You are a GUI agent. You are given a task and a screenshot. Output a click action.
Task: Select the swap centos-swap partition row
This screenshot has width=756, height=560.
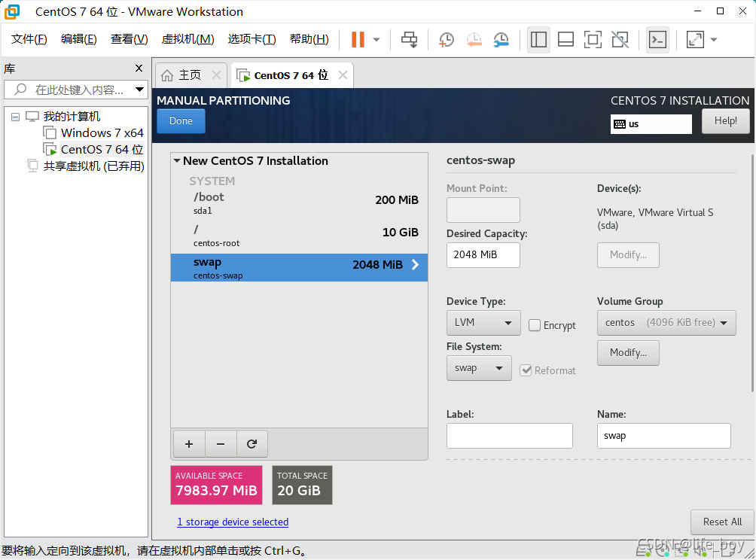(299, 267)
